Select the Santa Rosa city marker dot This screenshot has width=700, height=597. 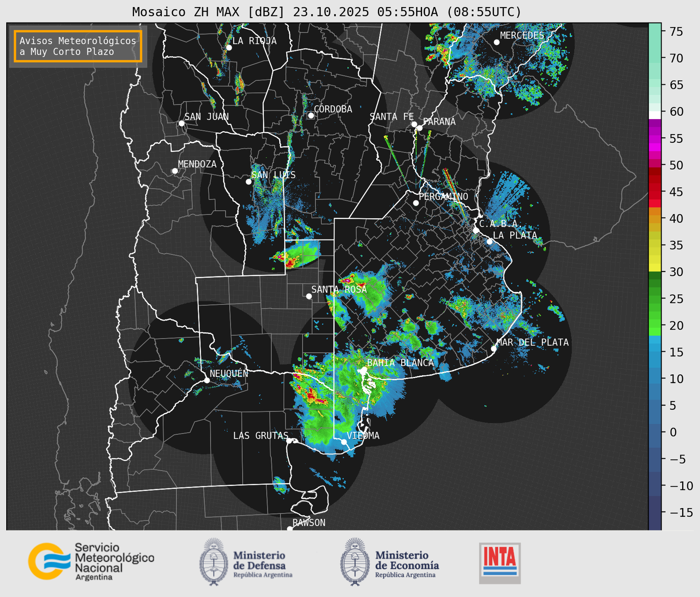click(309, 296)
